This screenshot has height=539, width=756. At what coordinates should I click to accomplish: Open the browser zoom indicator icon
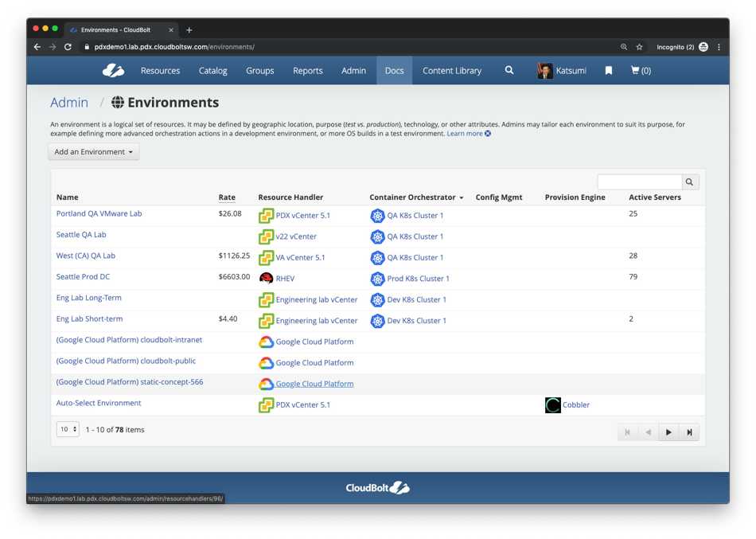point(624,47)
